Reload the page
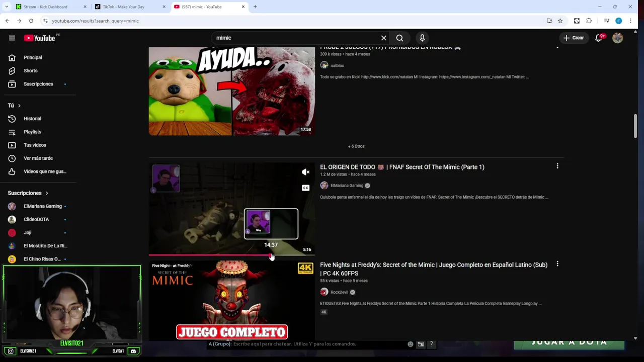The width and height of the screenshot is (644, 362). tap(31, 21)
